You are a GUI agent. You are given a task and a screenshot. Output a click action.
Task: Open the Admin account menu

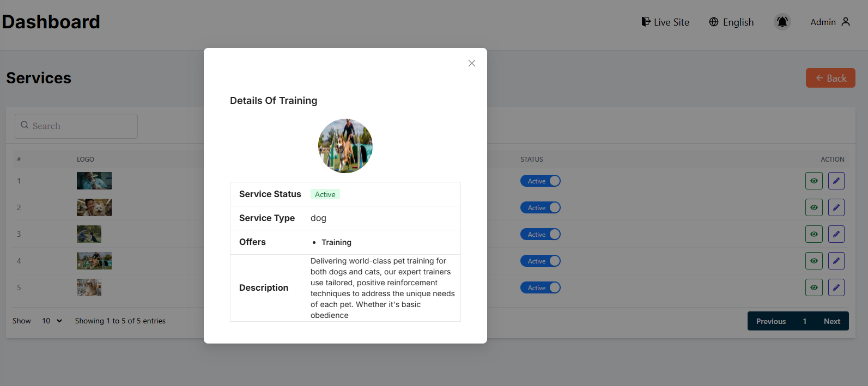pyautogui.click(x=823, y=22)
